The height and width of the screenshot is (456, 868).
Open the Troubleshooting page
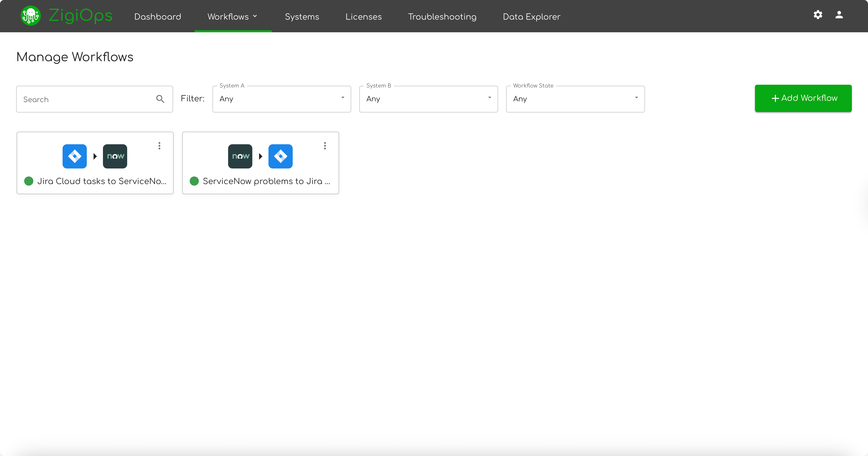[442, 16]
